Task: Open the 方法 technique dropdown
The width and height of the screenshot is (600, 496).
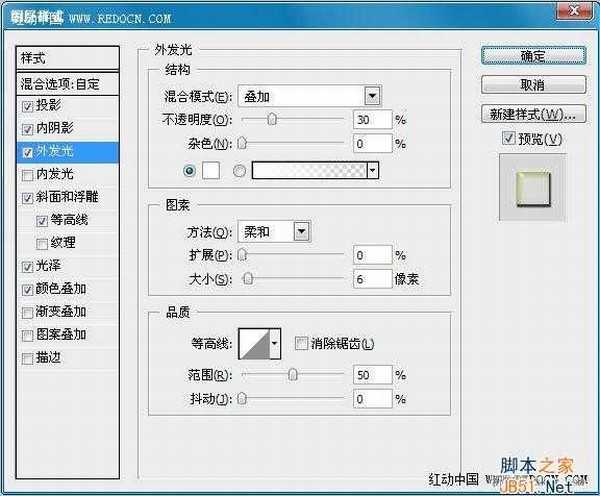Action: [300, 231]
